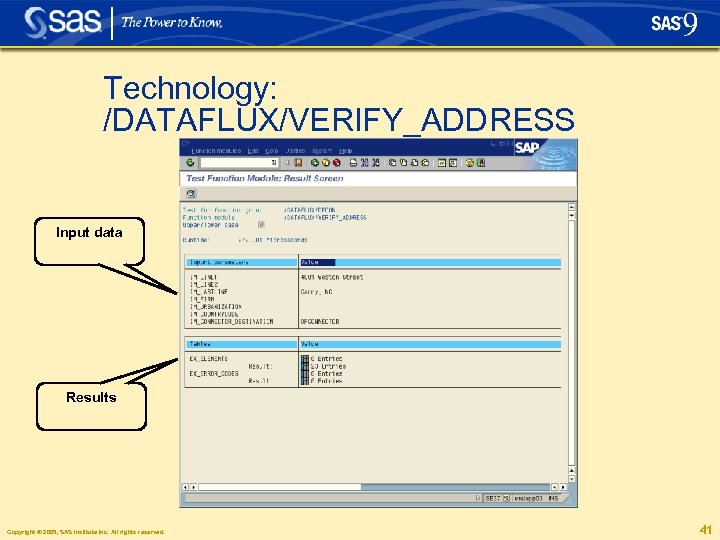Open the Help menu
This screenshot has width=720, height=540.
tap(345, 151)
